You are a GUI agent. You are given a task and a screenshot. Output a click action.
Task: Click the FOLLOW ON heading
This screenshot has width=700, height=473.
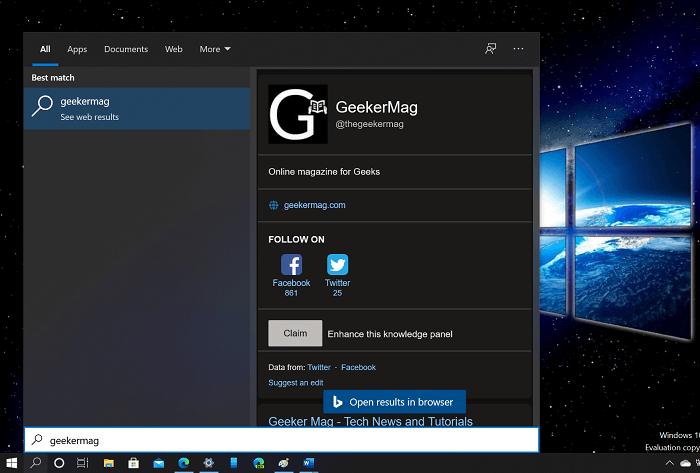296,240
